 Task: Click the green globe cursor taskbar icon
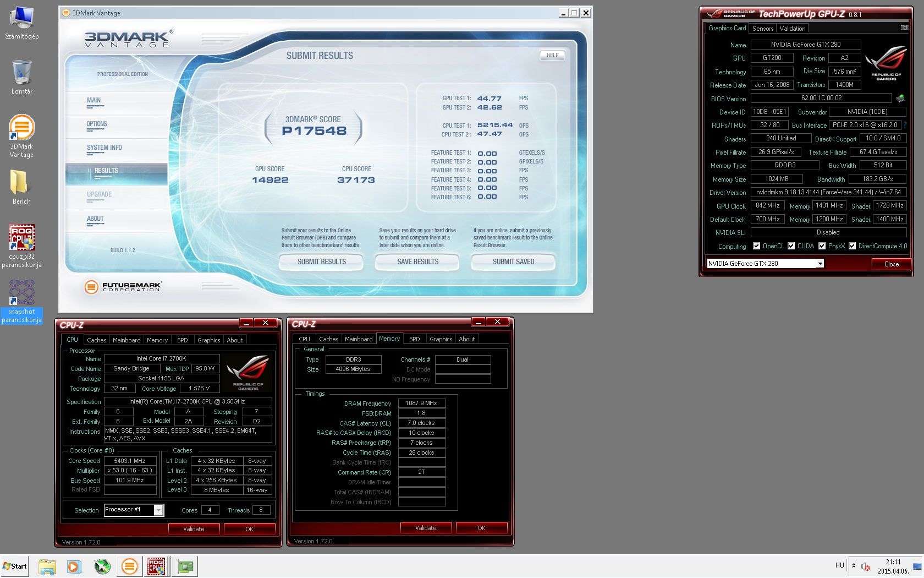102,566
